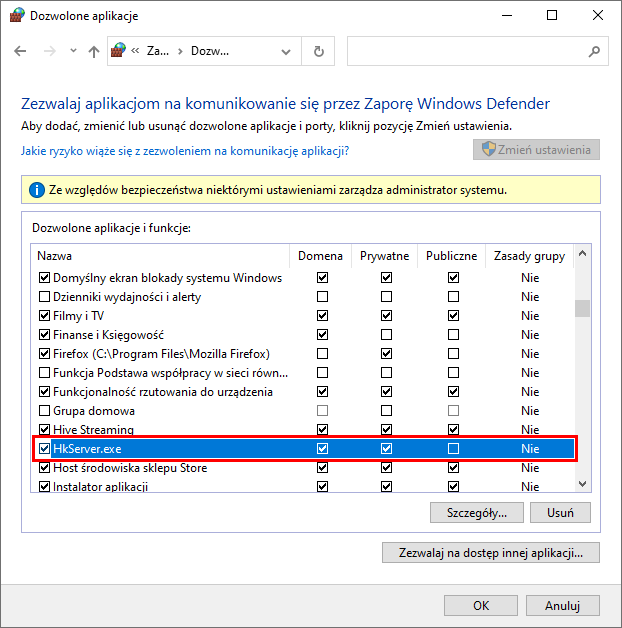Click the Prywatne column header
622x628 pixels.
pos(384,256)
